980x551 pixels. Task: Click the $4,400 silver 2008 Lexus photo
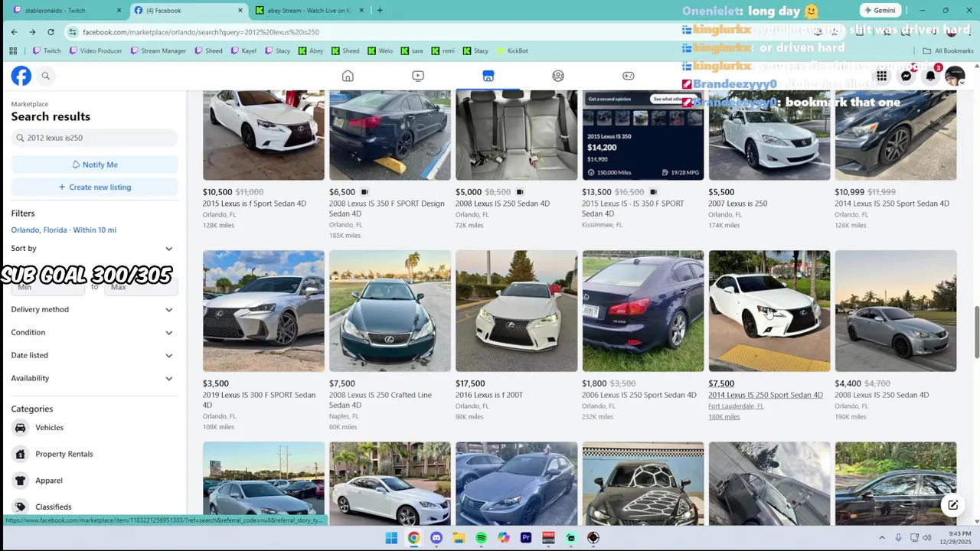(896, 311)
